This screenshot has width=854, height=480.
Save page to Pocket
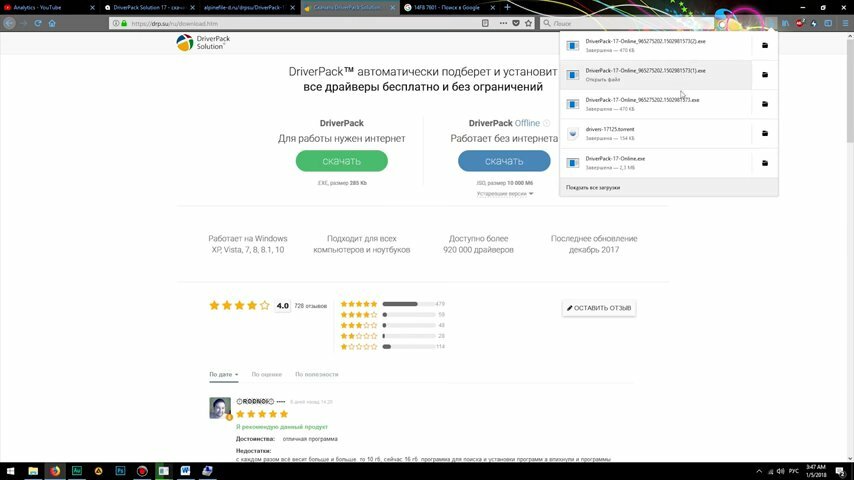click(x=516, y=23)
